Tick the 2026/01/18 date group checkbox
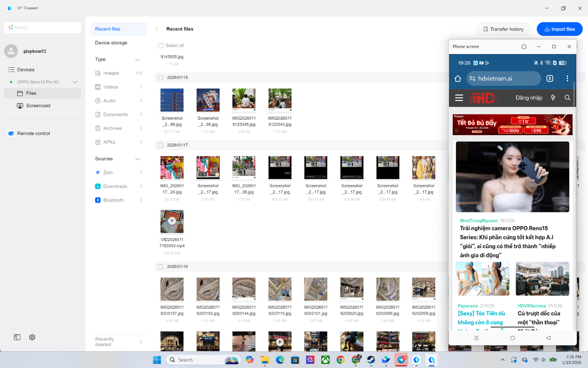This screenshot has height=368, width=588. point(161,78)
